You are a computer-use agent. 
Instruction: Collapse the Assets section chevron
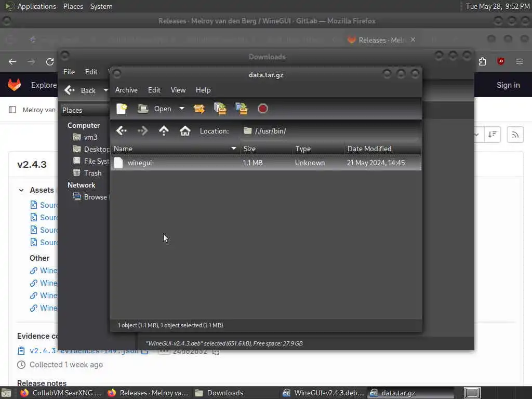(x=21, y=190)
